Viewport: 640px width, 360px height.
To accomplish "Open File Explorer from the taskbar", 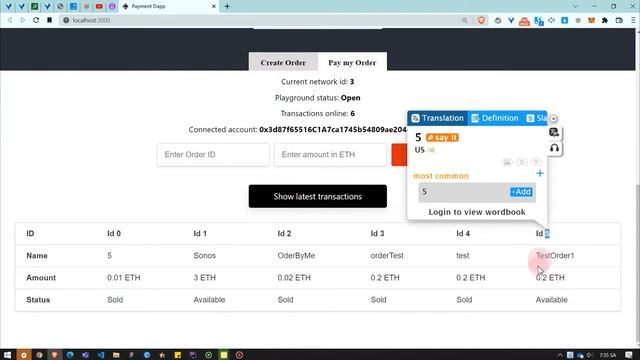I will coord(116,355).
